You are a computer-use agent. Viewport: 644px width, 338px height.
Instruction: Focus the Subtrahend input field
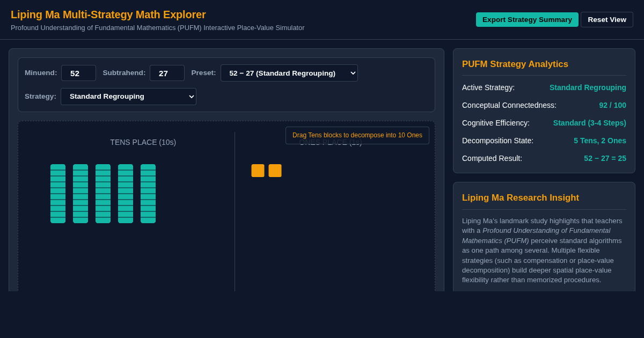coord(167,73)
